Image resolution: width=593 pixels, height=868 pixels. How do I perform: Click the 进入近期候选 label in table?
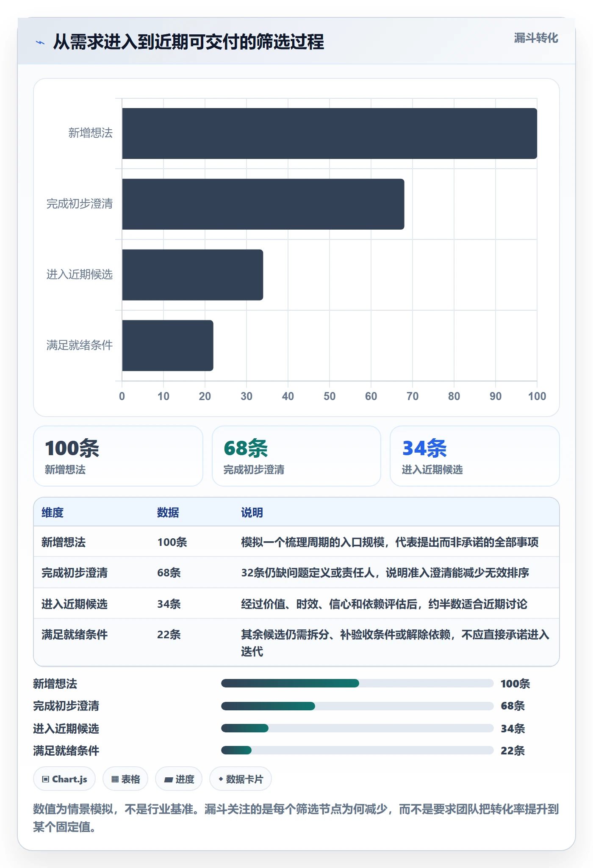click(75, 604)
